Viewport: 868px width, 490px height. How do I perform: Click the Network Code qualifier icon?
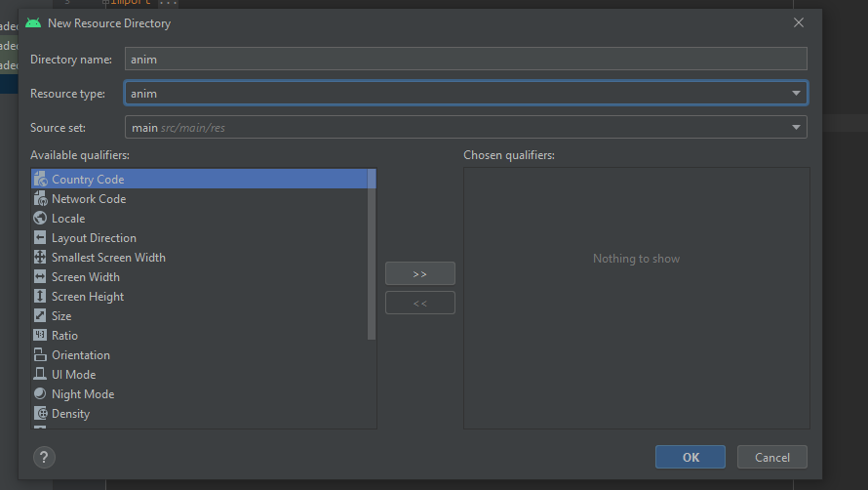[x=40, y=198]
